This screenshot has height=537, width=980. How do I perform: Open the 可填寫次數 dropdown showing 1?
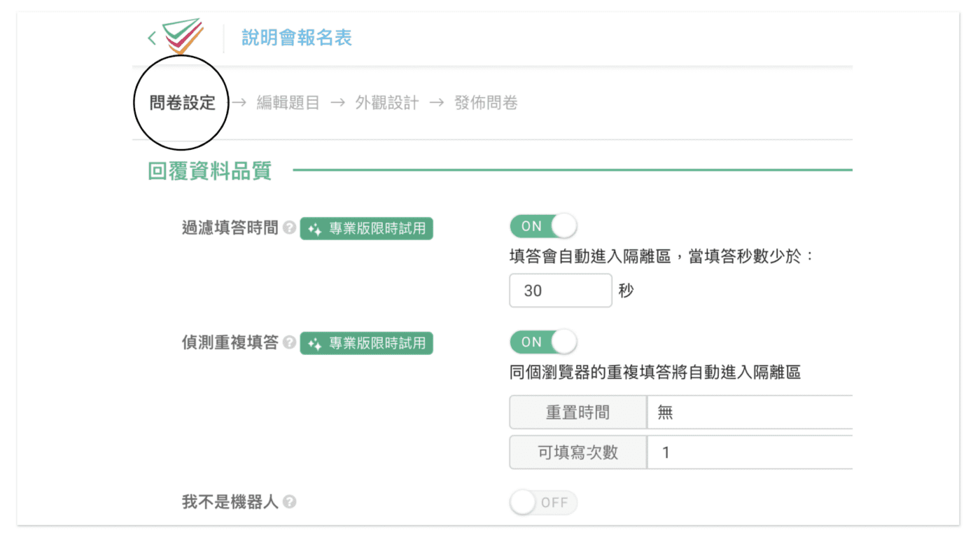point(749,452)
